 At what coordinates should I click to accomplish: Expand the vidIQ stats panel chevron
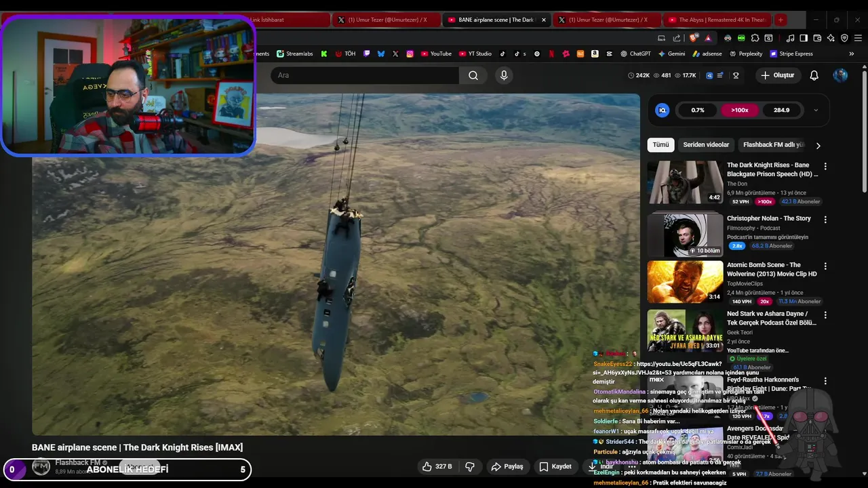pyautogui.click(x=816, y=110)
